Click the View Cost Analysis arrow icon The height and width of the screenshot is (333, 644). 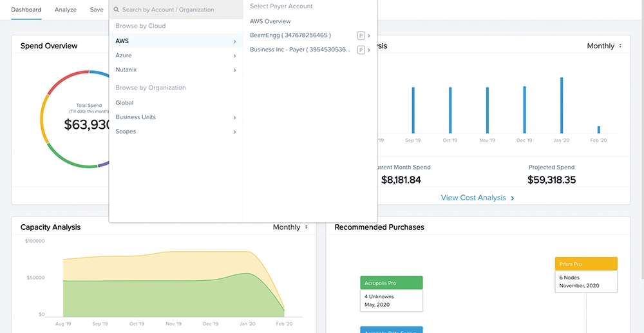tap(512, 198)
